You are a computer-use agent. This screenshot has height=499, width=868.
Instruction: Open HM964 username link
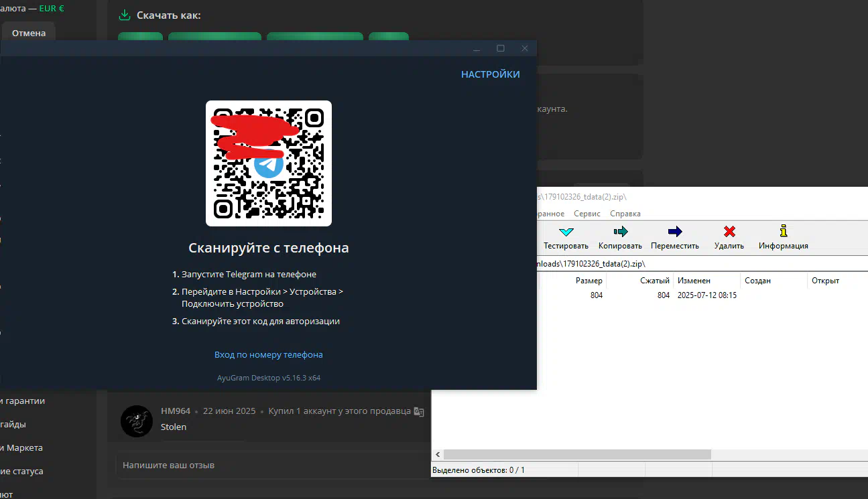(176, 411)
